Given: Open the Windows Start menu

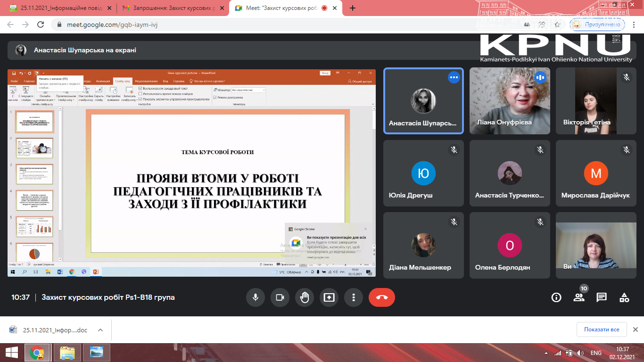Looking at the screenshot, I should [x=12, y=353].
